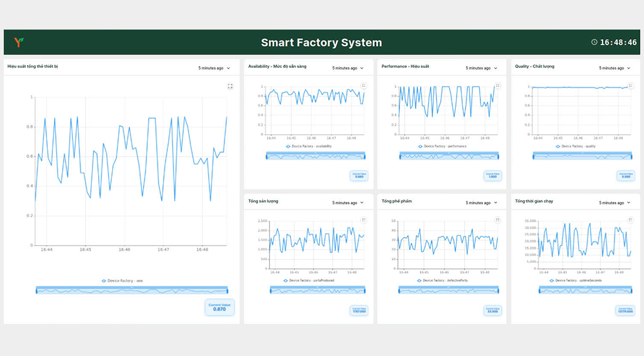Open fullscreen for the Tổng phế phẩm chart
The width and height of the screenshot is (644, 356).
[x=497, y=220]
